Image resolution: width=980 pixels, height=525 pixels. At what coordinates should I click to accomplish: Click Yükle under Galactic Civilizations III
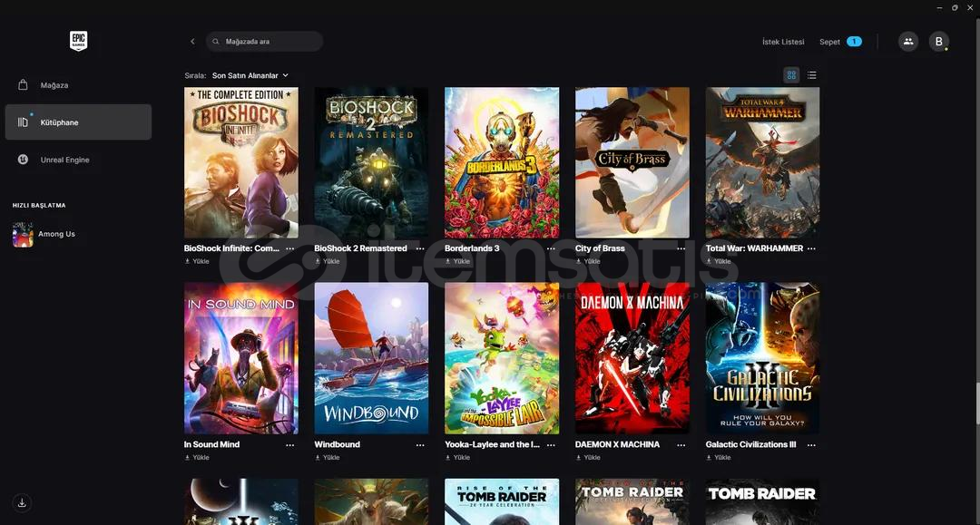pos(718,458)
